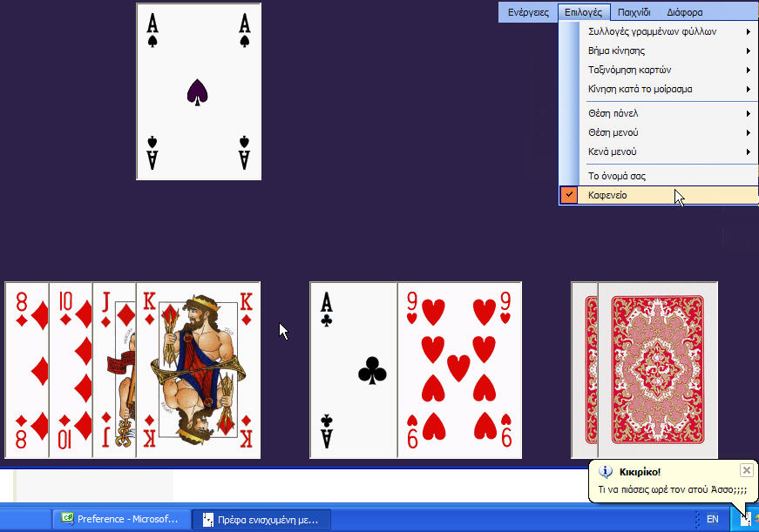
Task: Click Το όνομά σας option
Action: point(659,176)
